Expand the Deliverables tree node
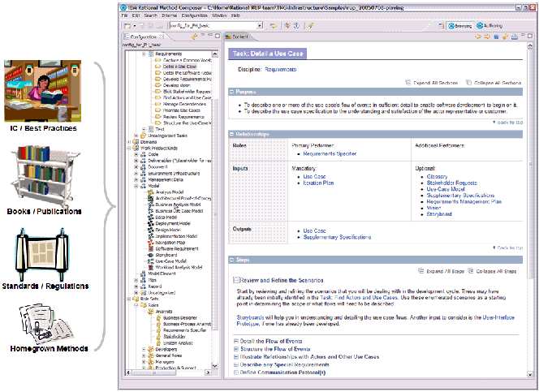Screen dimensions: 539x392 coord(136,161)
